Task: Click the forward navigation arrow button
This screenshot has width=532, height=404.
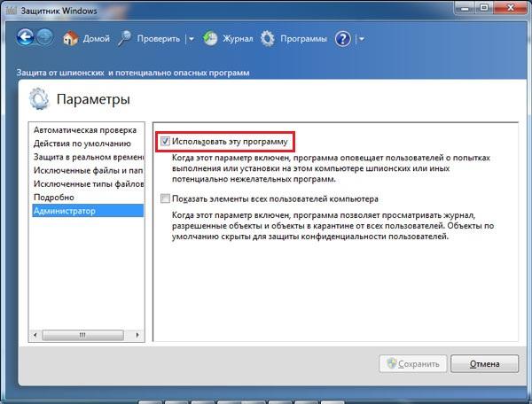Action: [x=45, y=37]
